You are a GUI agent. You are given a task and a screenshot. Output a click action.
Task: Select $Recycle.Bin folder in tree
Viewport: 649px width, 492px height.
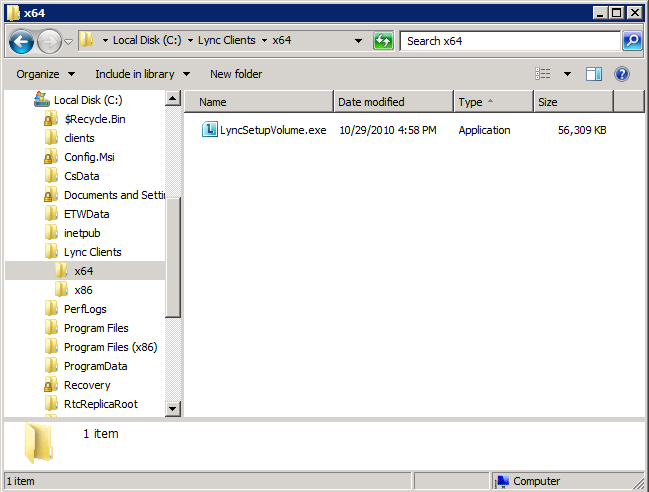(x=95, y=119)
